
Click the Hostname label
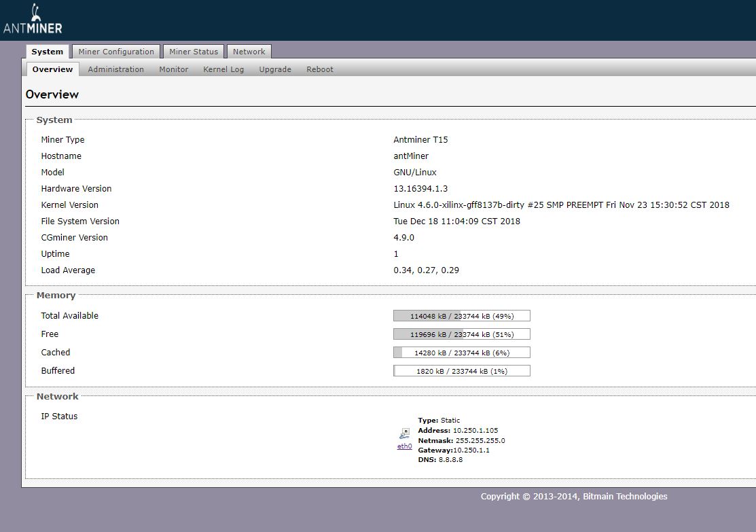(61, 156)
